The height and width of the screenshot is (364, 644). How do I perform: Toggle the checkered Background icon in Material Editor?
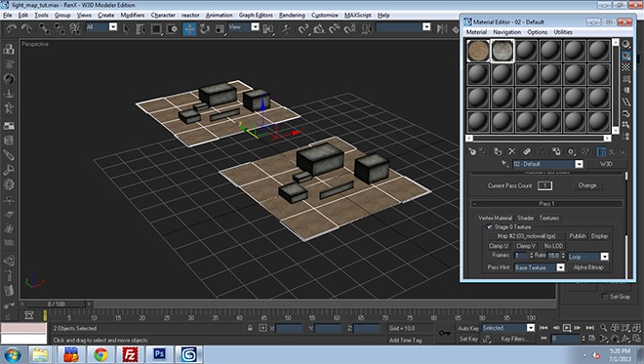[625, 67]
